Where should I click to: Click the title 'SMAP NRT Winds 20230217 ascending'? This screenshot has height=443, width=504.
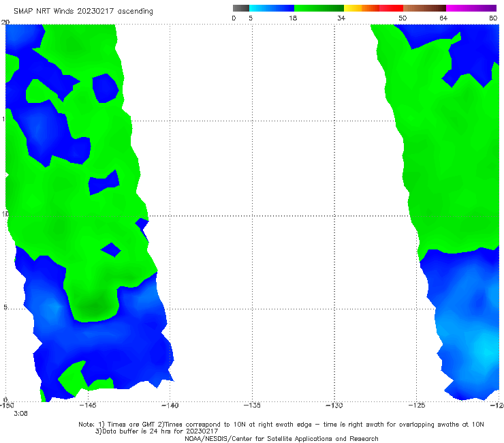click(x=83, y=12)
